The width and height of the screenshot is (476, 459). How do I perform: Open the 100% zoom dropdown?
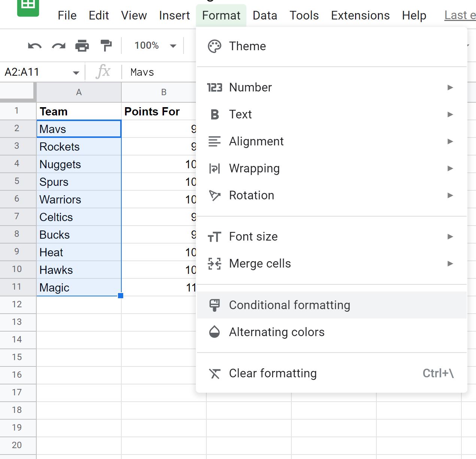click(x=155, y=46)
